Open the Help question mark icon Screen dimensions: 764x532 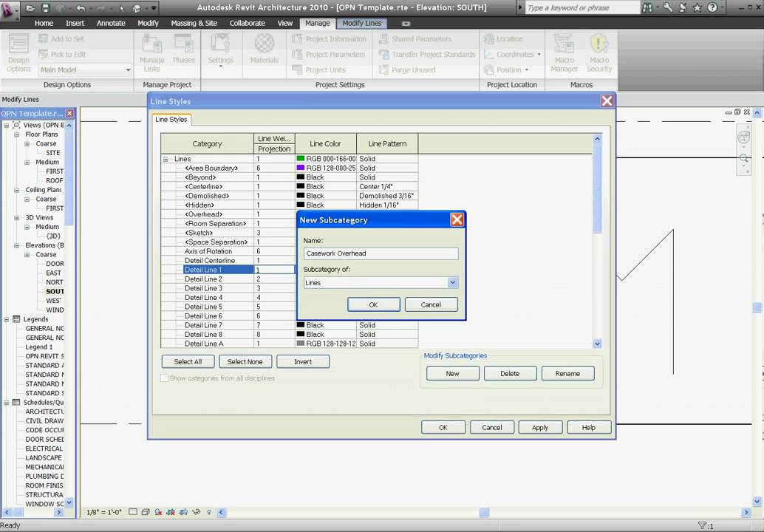click(712, 8)
